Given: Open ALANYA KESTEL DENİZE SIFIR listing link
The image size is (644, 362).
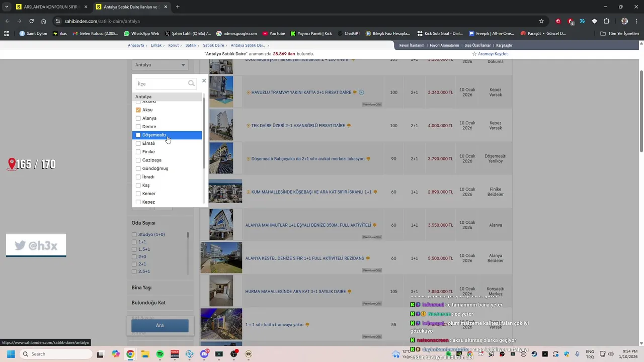Looking at the screenshot, I should [x=304, y=258].
